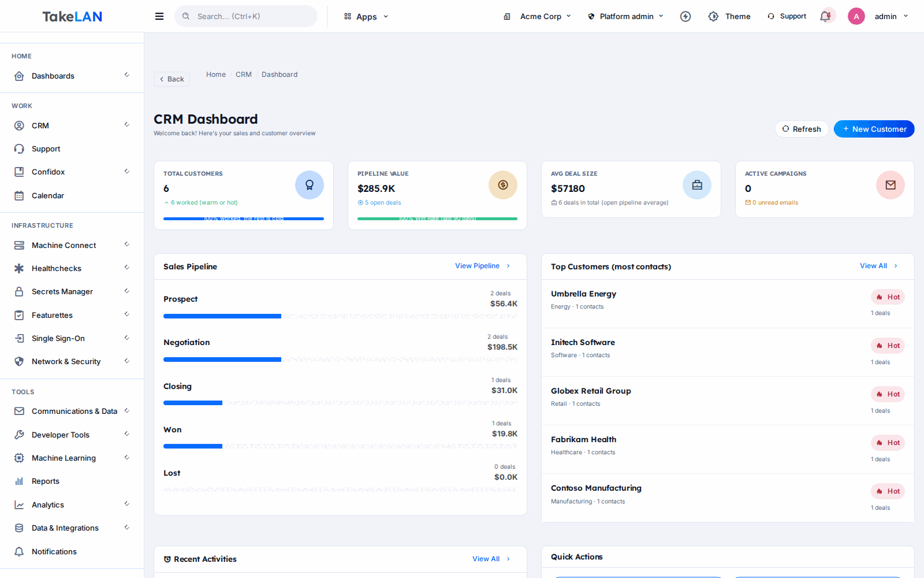Open the Platform admin role dropdown
Screen dimensions: 924x578
(625, 16)
